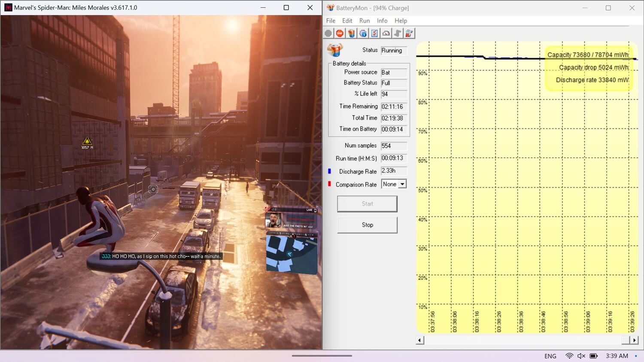Click the rightmost BatteryMon toolbar icon
The width and height of the screenshot is (644, 362).
pos(409,33)
